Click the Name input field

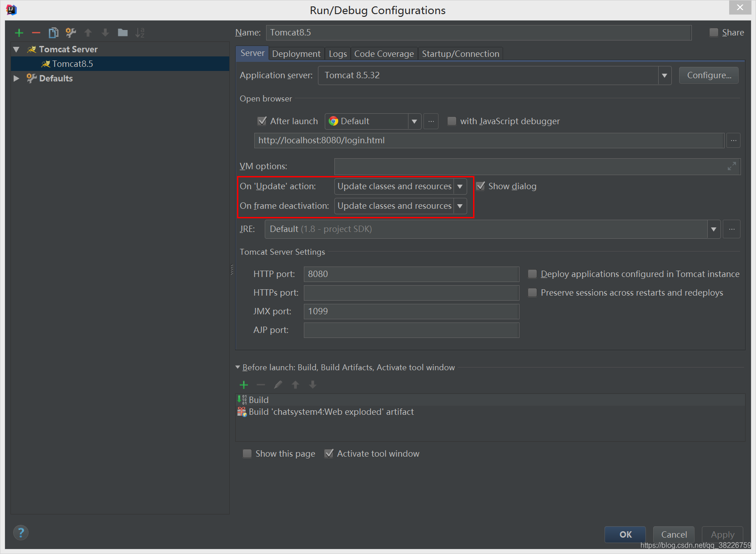(479, 33)
